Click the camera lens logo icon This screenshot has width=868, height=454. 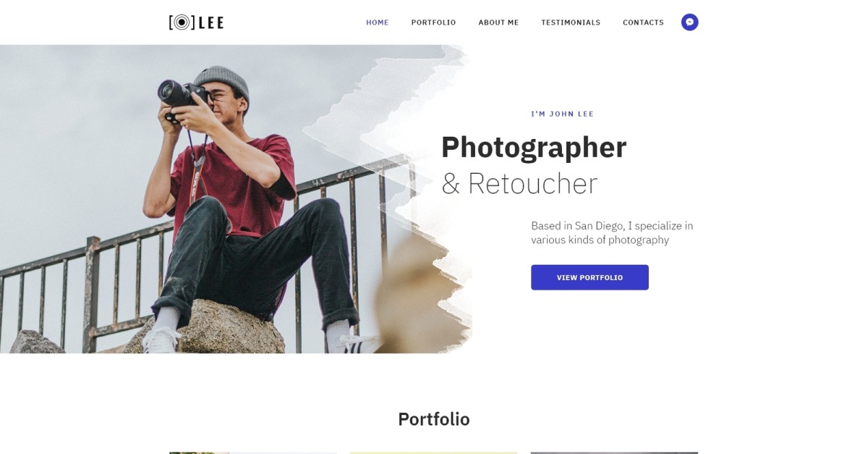pos(182,22)
